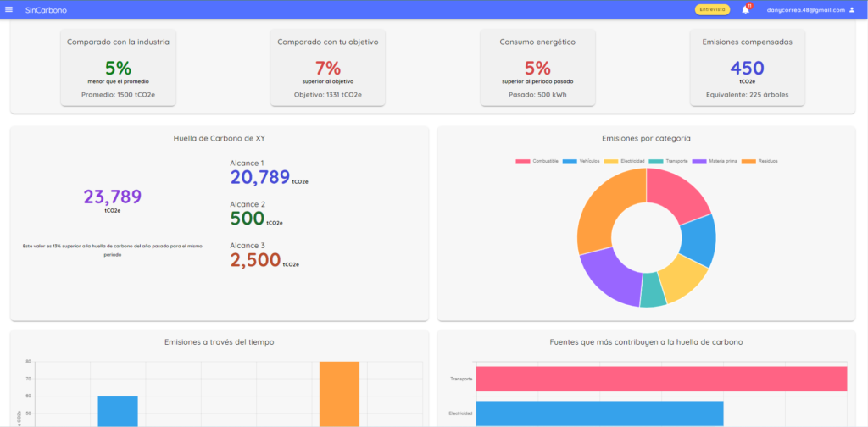The image size is (868, 427).
Task: Click the pink Transporte horizontal bar
Action: point(661,379)
